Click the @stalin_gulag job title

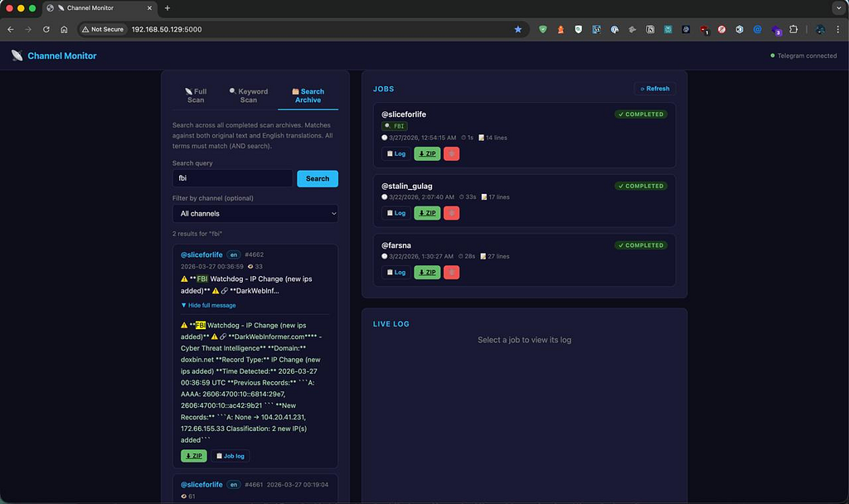tap(406, 186)
